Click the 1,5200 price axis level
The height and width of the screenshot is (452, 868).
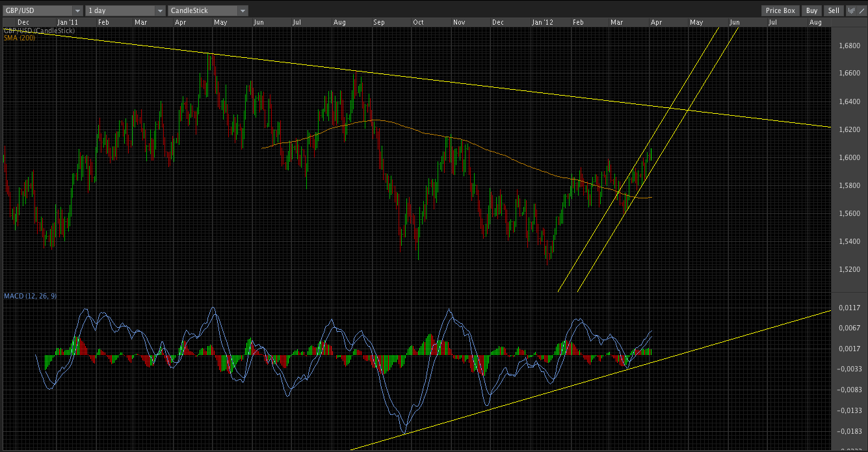pyautogui.click(x=848, y=269)
